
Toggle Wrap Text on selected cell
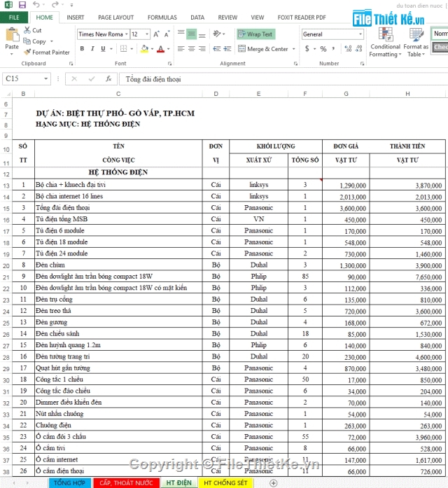tap(255, 34)
